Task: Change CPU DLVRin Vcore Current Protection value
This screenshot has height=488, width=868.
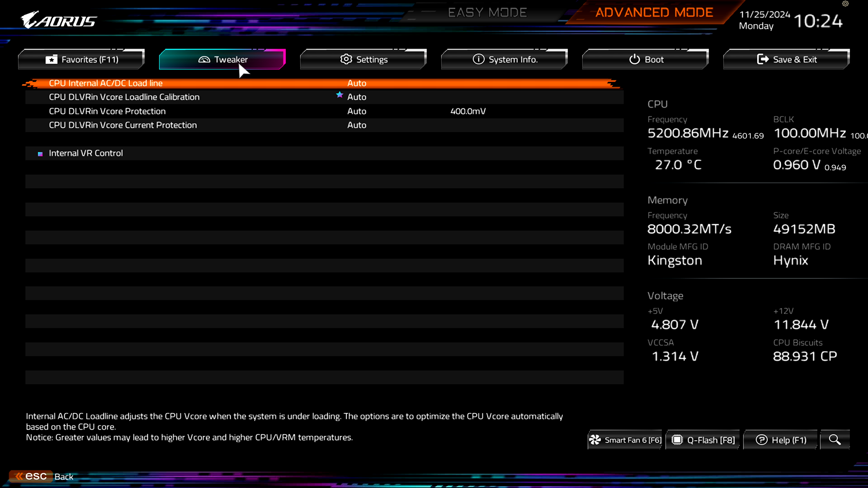Action: pyautogui.click(x=357, y=125)
